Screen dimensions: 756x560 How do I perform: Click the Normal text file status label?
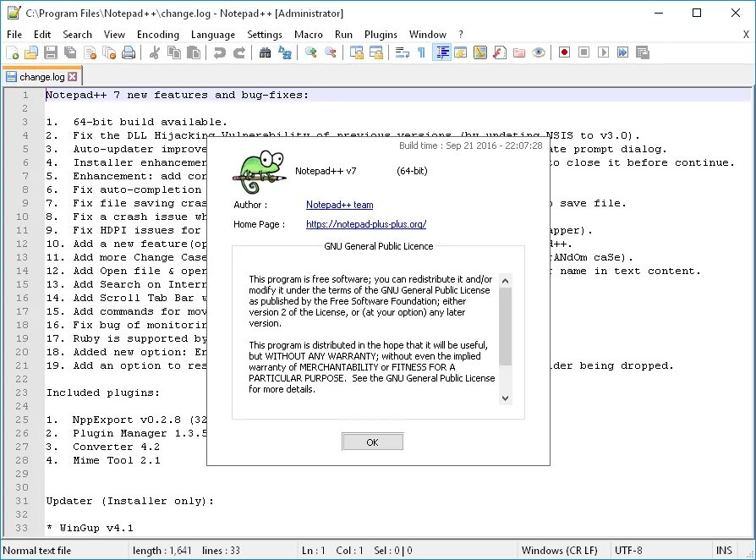(36, 551)
